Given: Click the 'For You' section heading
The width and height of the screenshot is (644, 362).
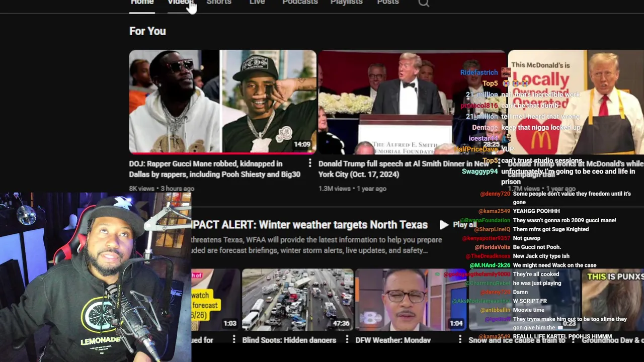Looking at the screenshot, I should 147,31.
